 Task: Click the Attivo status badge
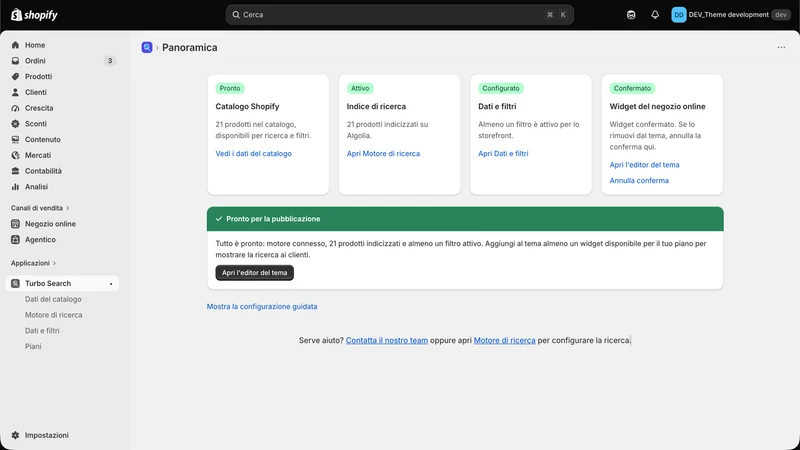360,88
